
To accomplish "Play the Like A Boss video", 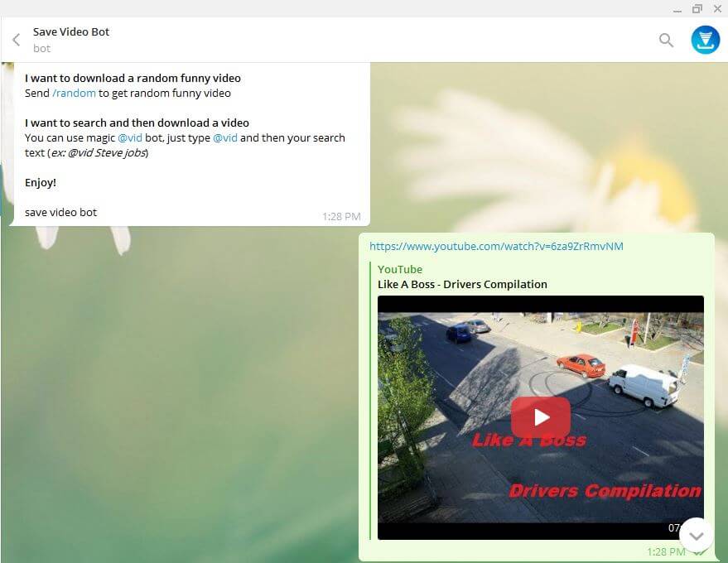I will (541, 417).
